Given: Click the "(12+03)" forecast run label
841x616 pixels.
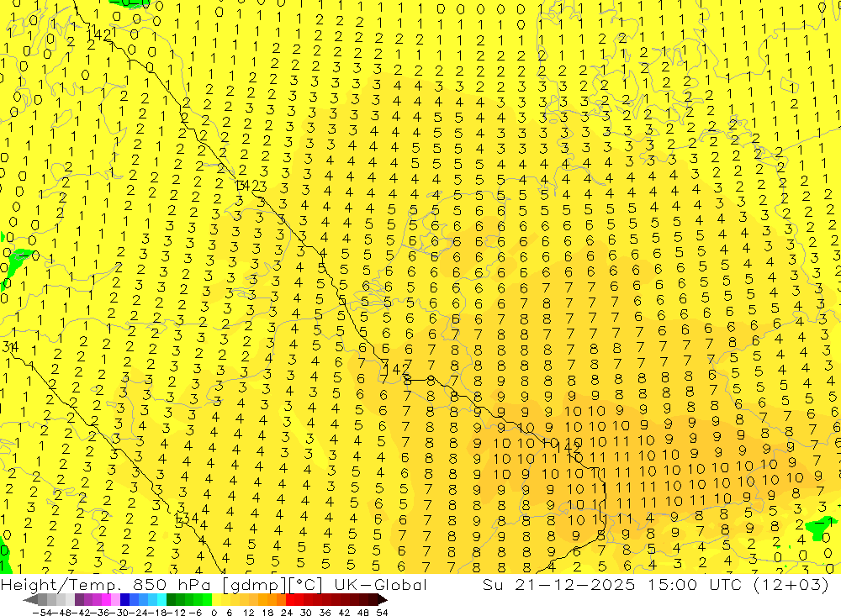Looking at the screenshot, I should point(791,585).
